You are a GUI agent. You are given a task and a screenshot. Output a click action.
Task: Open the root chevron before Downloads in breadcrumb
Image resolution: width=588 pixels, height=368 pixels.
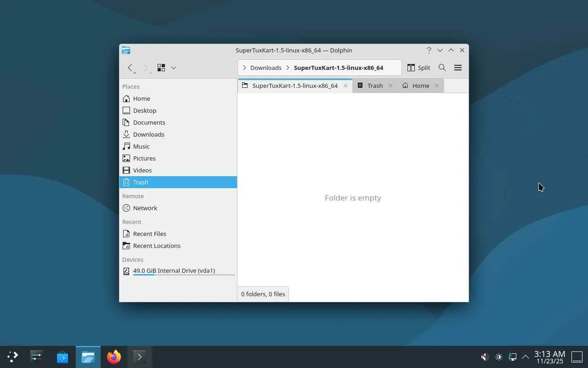(244, 68)
